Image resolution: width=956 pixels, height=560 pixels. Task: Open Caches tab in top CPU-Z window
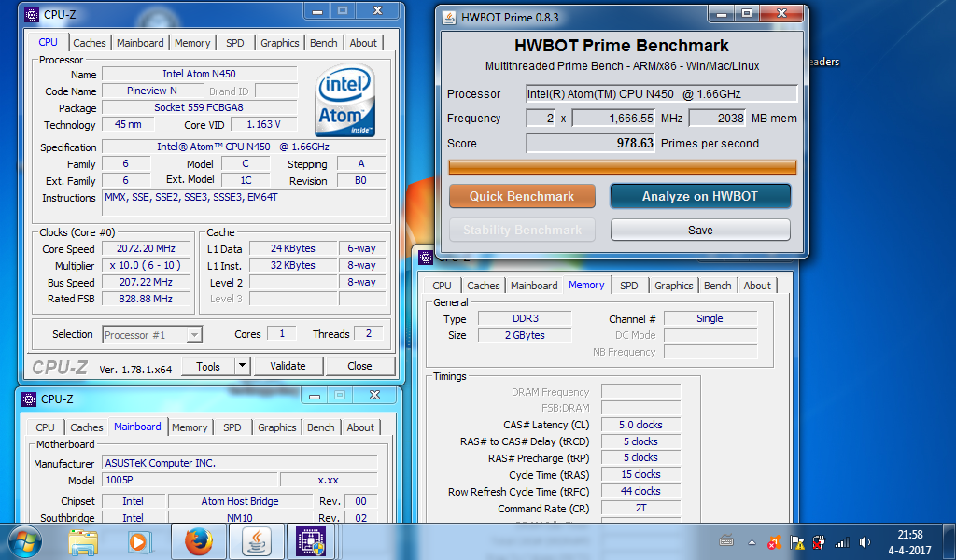coord(89,43)
